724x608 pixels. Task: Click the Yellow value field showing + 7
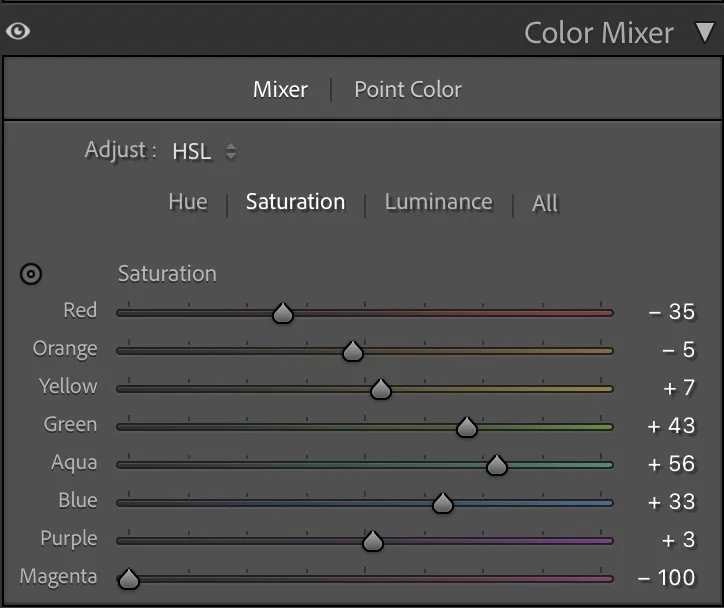coord(679,388)
